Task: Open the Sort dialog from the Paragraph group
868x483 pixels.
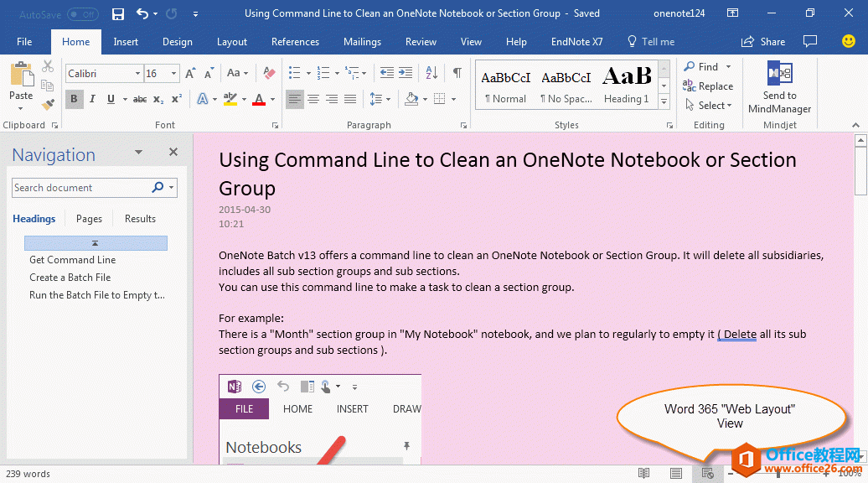Action: pyautogui.click(x=430, y=73)
